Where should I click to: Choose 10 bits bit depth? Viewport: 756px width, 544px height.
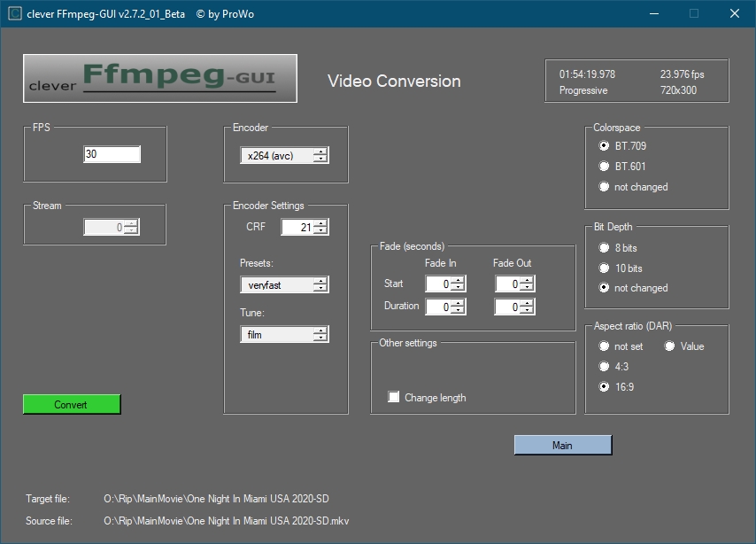[x=605, y=268]
